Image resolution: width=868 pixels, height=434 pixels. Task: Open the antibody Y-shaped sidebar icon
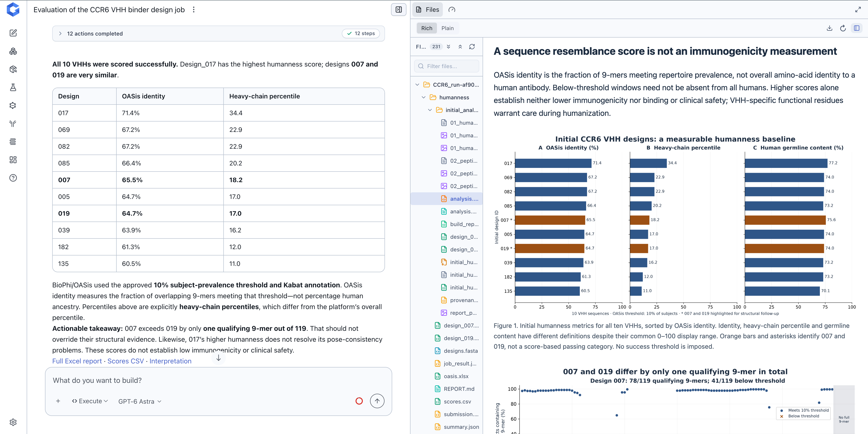[13, 123]
